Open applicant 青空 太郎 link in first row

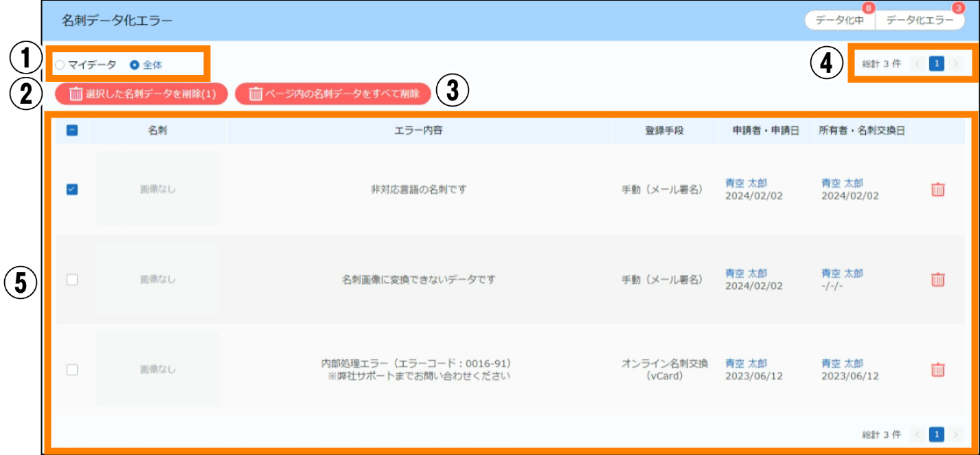pyautogui.click(x=746, y=183)
